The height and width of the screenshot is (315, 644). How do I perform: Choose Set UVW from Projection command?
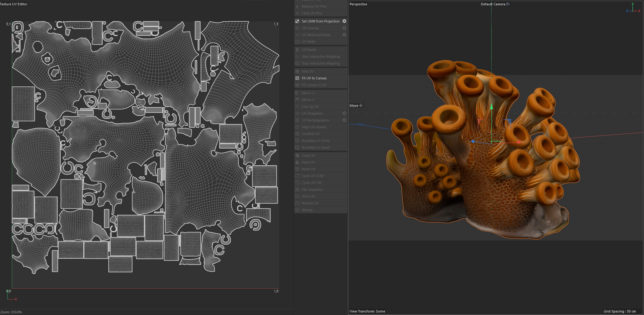pyautogui.click(x=320, y=21)
